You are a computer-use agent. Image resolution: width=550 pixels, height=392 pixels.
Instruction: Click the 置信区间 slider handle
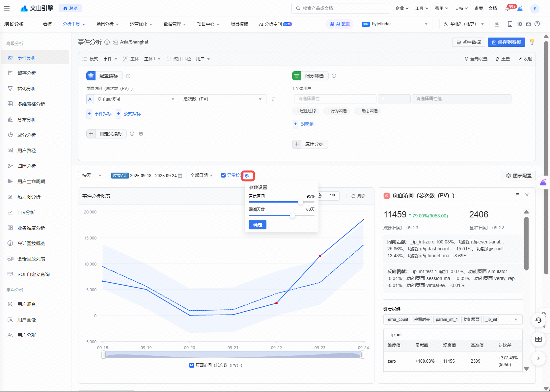pos(300,202)
